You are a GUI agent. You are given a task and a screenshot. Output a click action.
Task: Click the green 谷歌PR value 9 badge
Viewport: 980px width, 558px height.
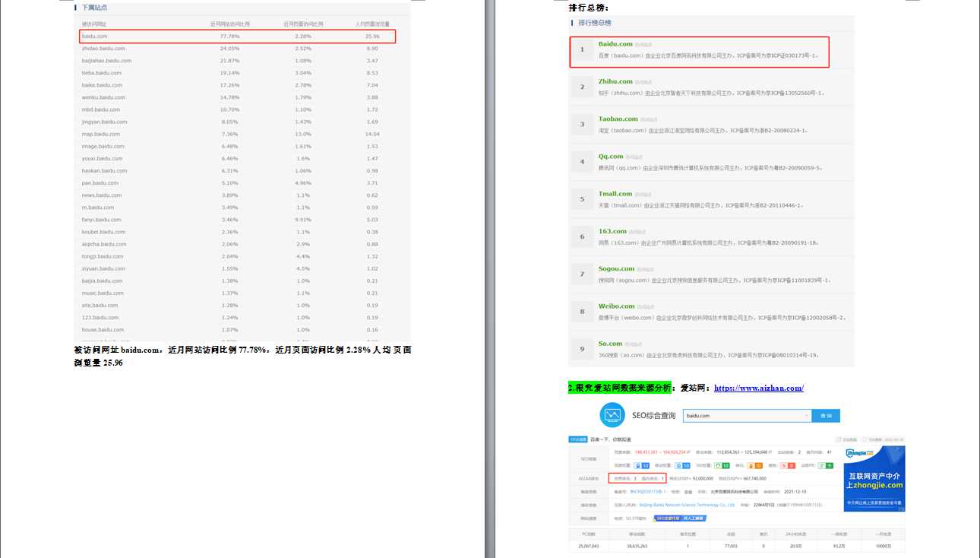(x=825, y=465)
